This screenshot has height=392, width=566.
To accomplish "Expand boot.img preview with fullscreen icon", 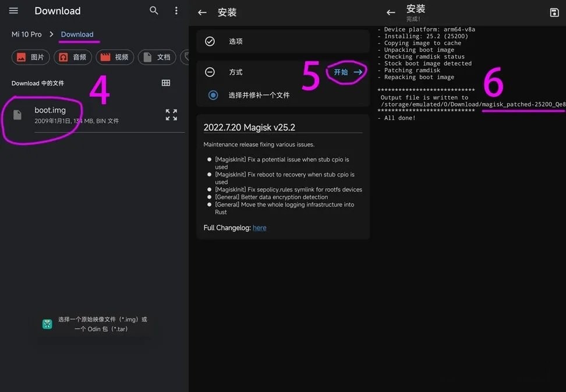I will pos(171,115).
